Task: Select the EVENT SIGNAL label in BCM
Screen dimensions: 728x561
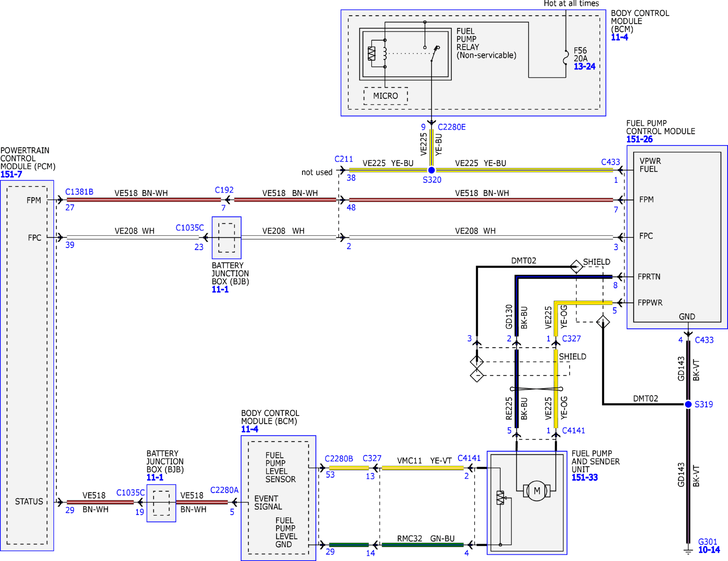Action: [268, 503]
